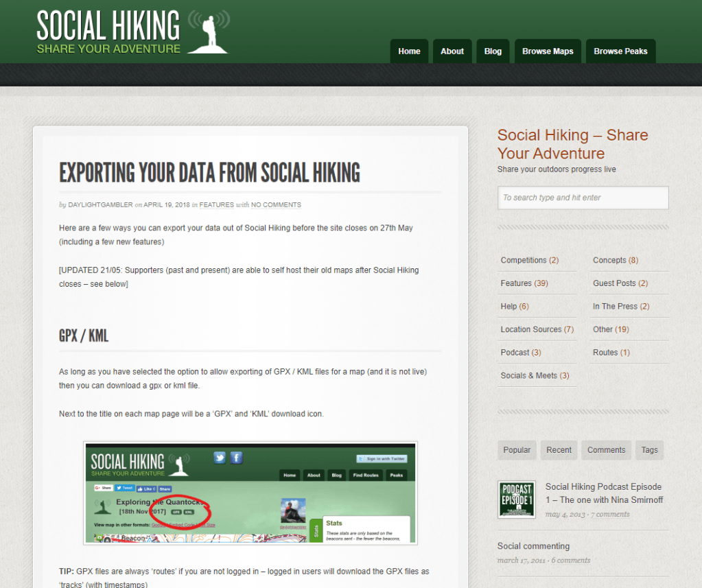Open Browse Maps from navigation

(x=548, y=51)
